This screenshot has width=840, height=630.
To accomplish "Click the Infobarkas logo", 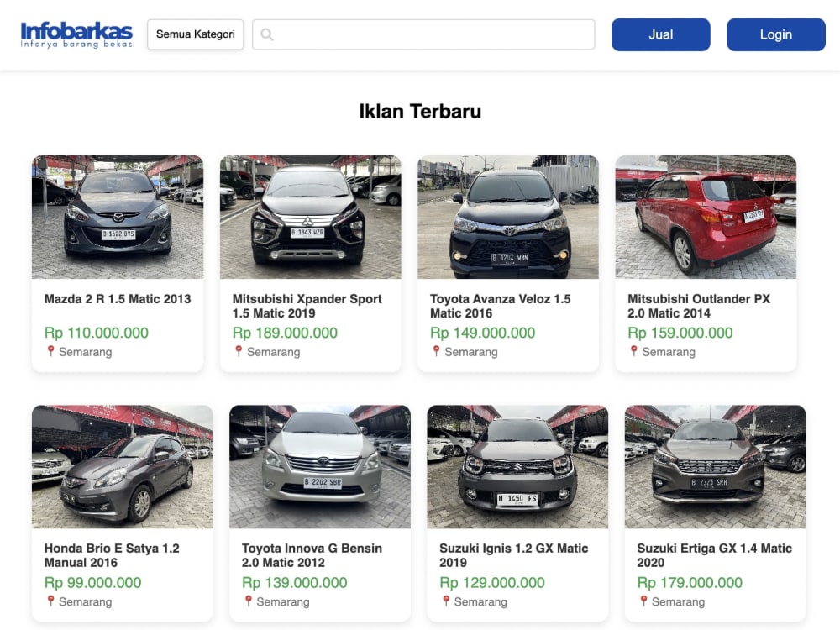I will click(x=76, y=34).
